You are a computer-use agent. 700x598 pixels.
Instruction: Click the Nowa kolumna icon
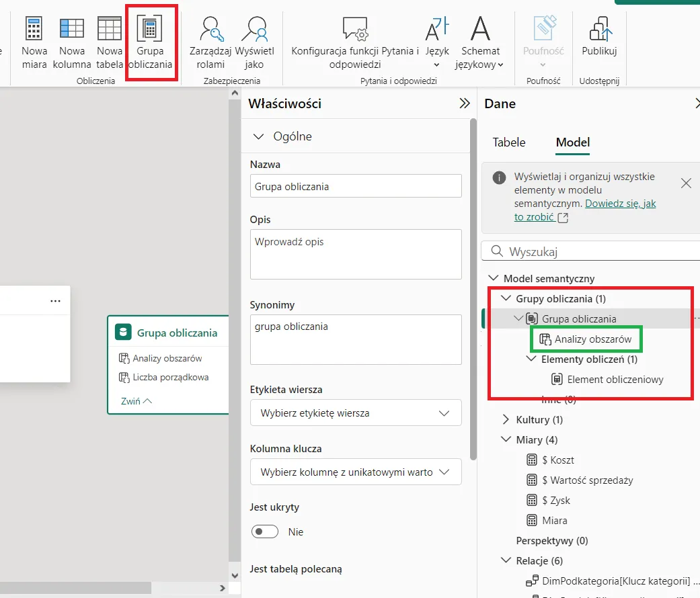pos(72,30)
